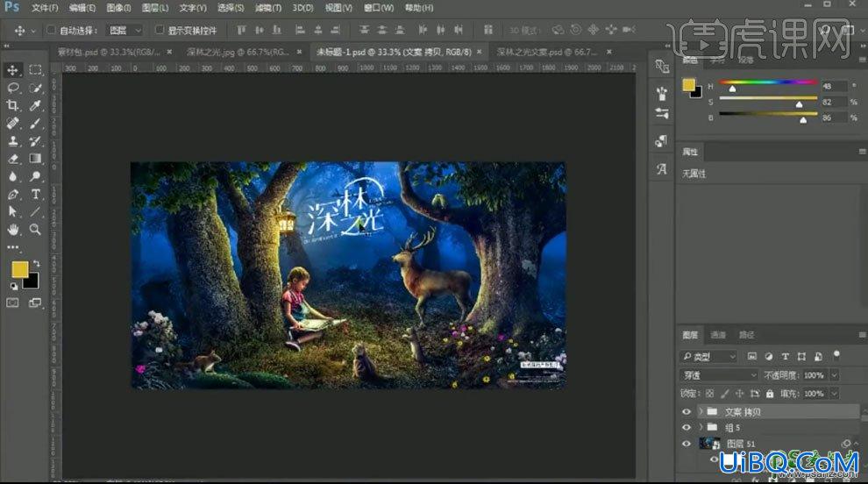Toggle pixel layer filter in Layers panel
Image resolution: width=868 pixels, height=484 pixels.
(751, 356)
